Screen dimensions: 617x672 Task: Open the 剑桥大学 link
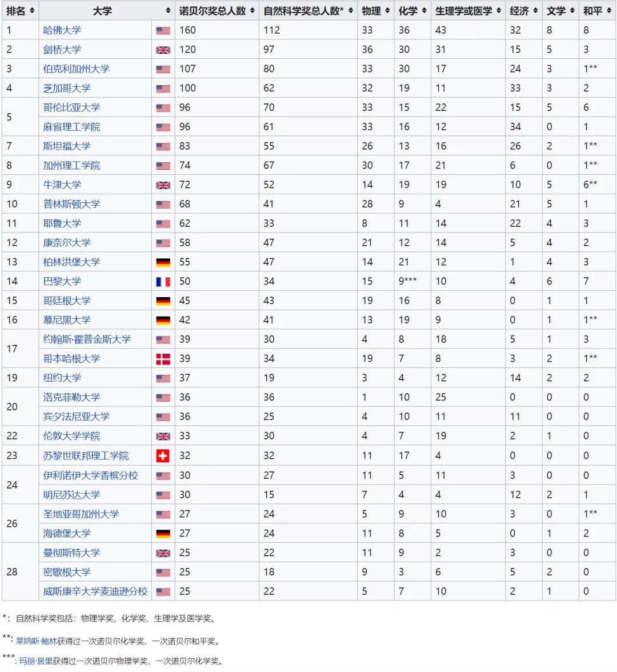click(x=62, y=50)
